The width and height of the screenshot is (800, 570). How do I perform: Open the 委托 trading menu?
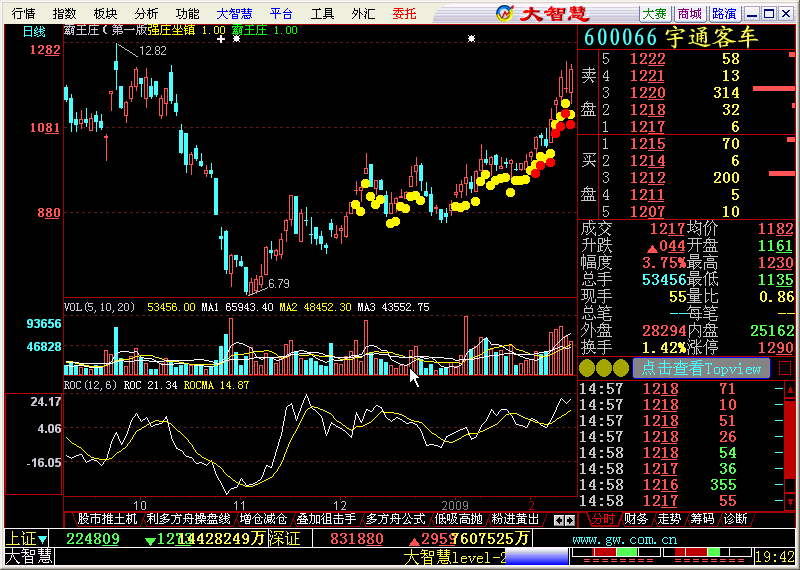pyautogui.click(x=405, y=13)
